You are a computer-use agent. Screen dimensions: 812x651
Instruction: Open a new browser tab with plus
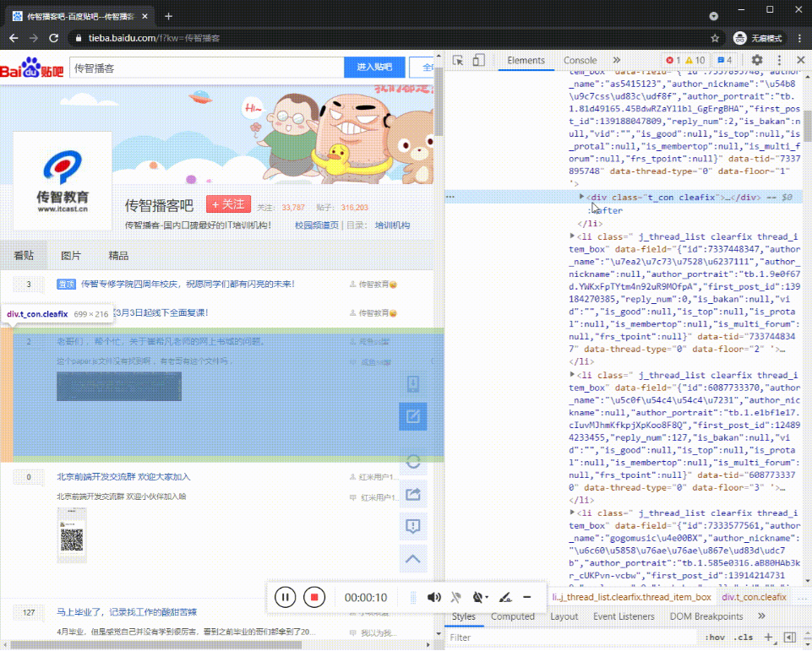tap(168, 16)
